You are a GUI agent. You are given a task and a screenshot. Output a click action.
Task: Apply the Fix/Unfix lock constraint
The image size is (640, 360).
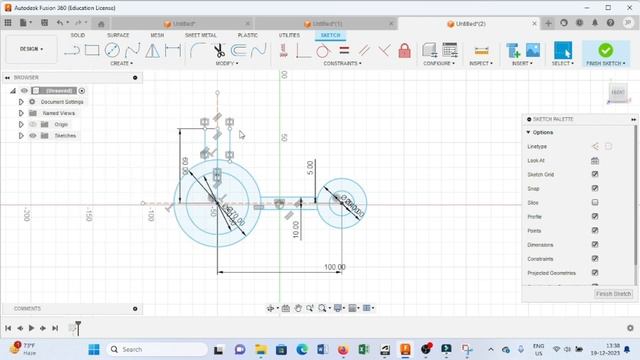(404, 51)
